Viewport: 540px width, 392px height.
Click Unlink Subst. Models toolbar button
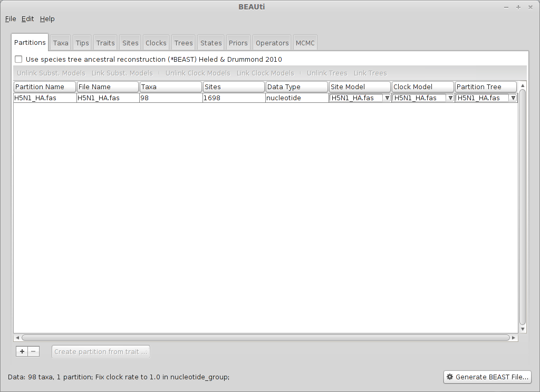(51, 73)
